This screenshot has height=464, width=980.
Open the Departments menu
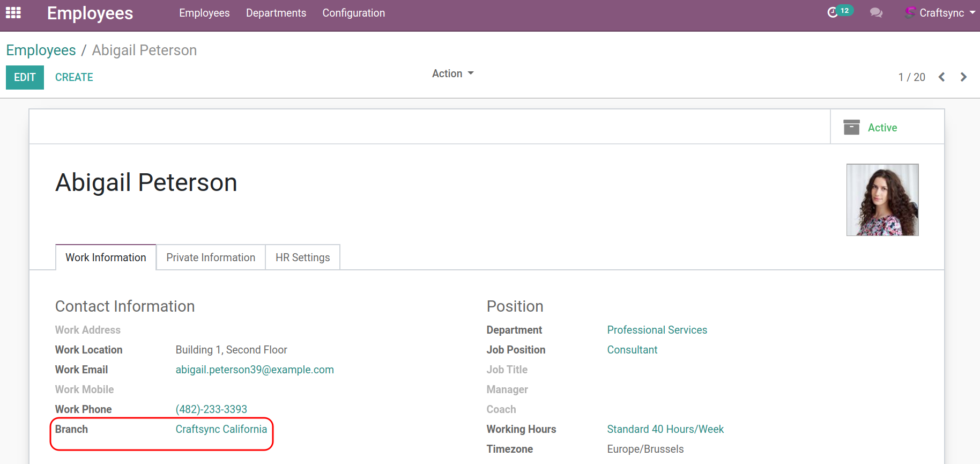tap(276, 13)
